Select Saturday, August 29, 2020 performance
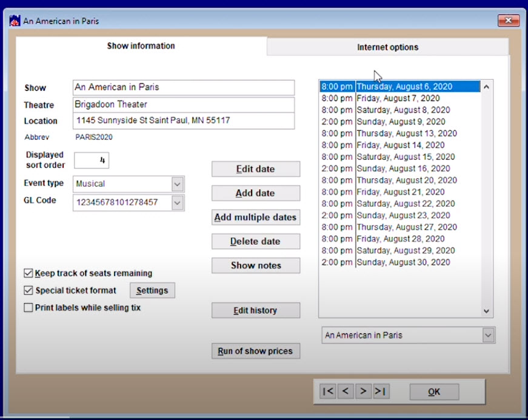The width and height of the screenshot is (528, 420). pyautogui.click(x=399, y=250)
